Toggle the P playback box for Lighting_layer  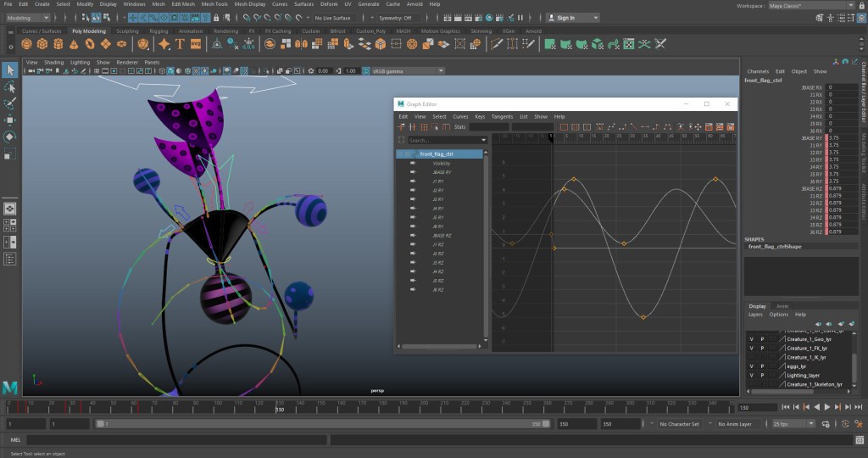[761, 375]
